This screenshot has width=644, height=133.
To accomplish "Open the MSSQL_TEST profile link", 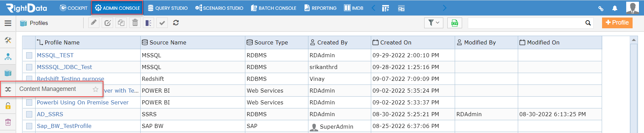I will tap(55, 55).
